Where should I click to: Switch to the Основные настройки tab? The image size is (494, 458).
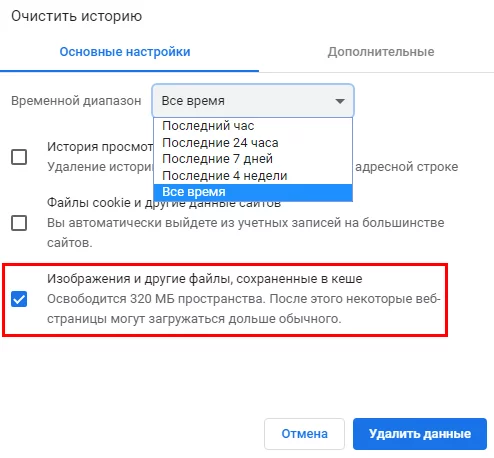click(125, 52)
